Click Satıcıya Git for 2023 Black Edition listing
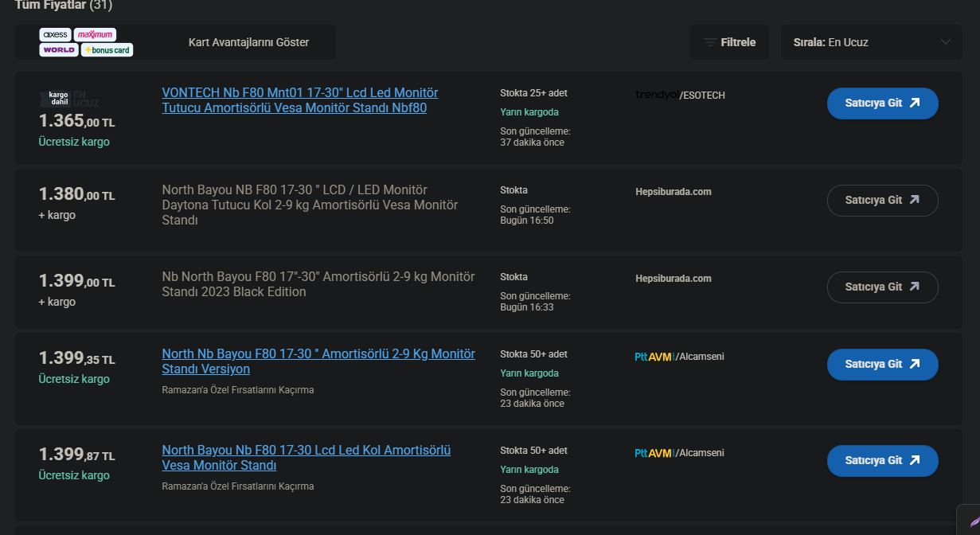The width and height of the screenshot is (980, 535). 882,287
